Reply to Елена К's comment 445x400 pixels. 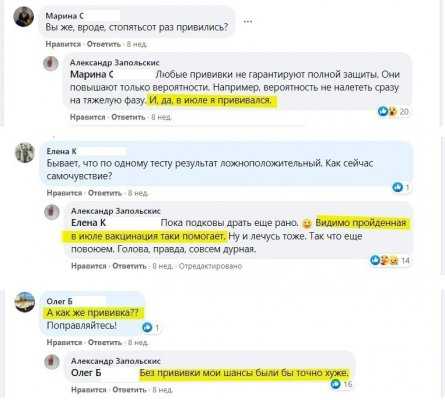point(105,193)
